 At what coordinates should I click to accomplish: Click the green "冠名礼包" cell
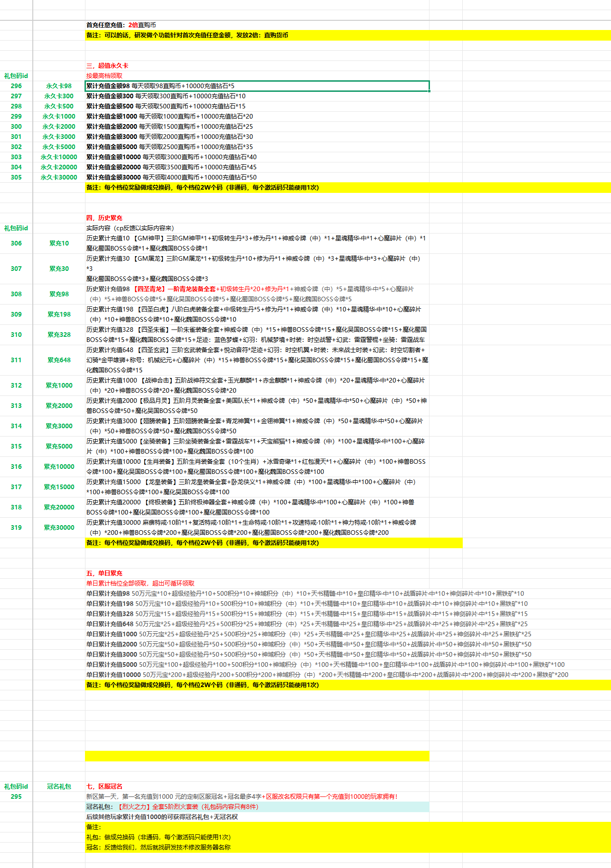(59, 786)
